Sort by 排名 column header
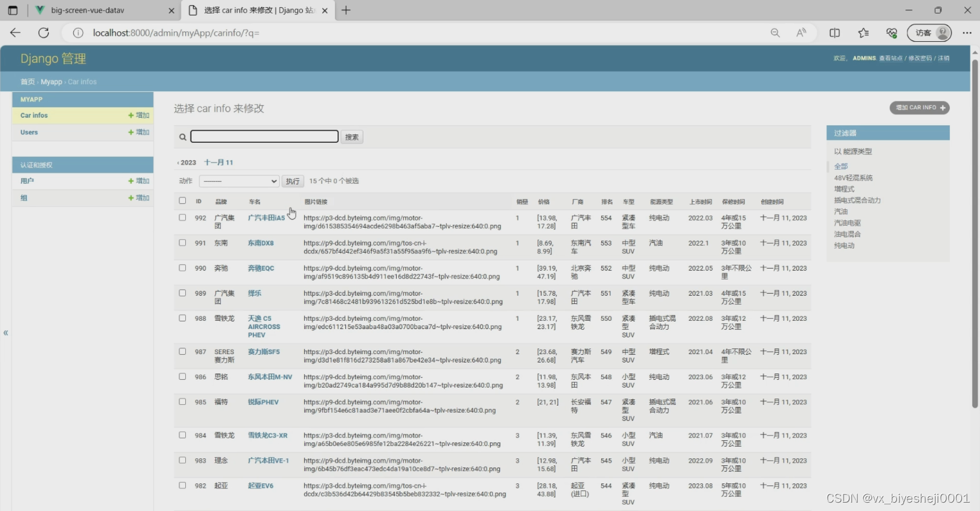The image size is (980, 511). coord(607,202)
